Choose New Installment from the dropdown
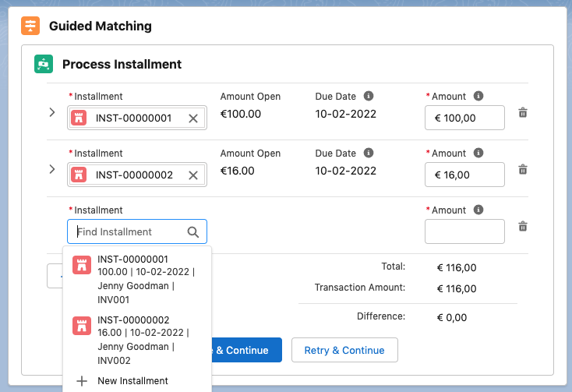Screen dimensions: 572x392 pos(132,381)
